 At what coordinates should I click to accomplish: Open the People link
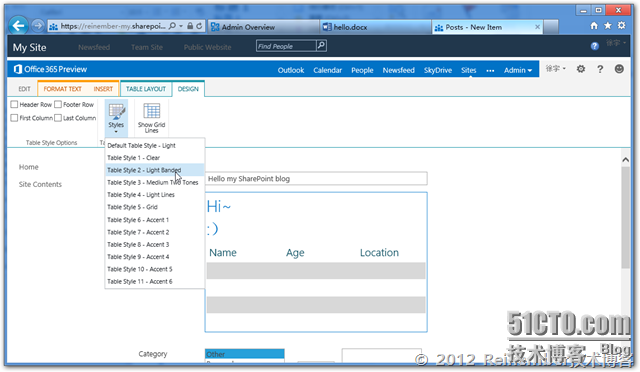coord(362,70)
